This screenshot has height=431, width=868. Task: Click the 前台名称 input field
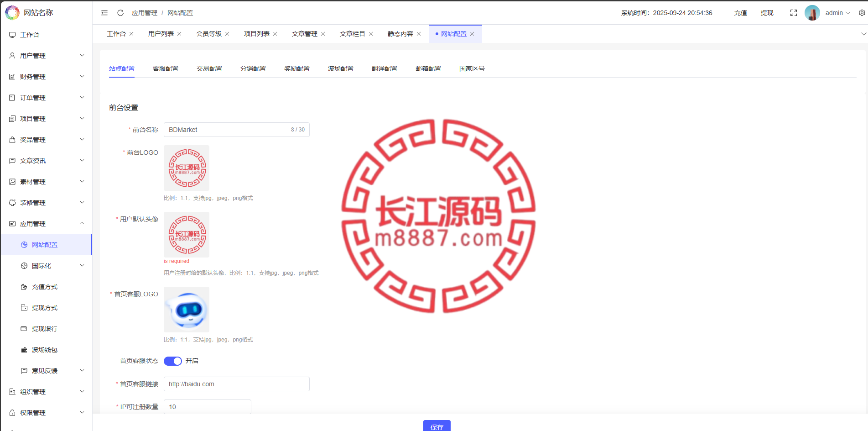(237, 130)
